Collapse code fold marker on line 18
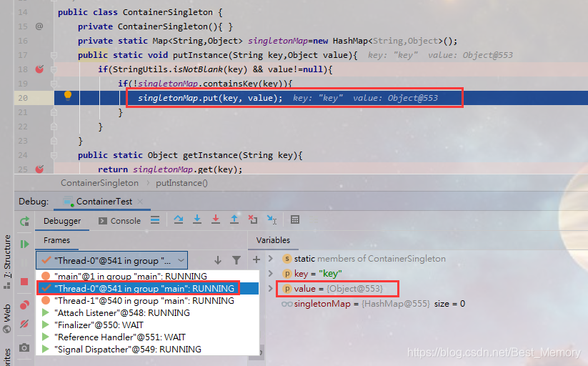Image resolution: width=588 pixels, height=366 pixels. [x=54, y=69]
